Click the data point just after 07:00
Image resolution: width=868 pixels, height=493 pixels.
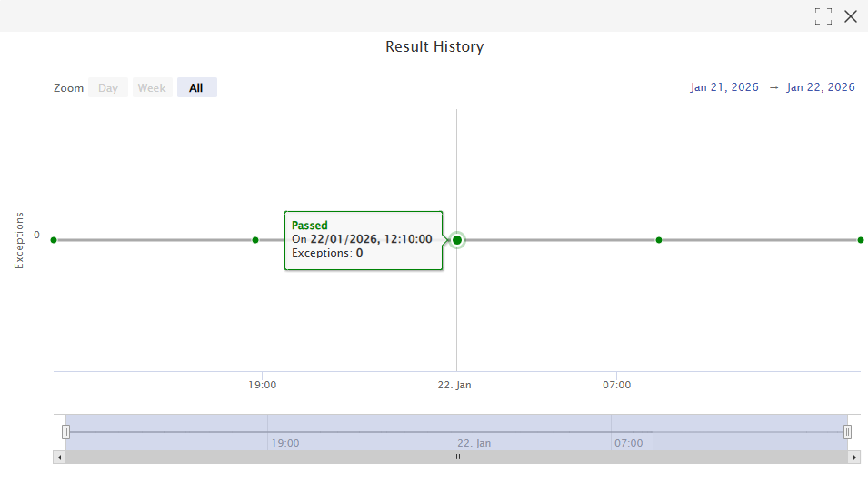coord(659,240)
